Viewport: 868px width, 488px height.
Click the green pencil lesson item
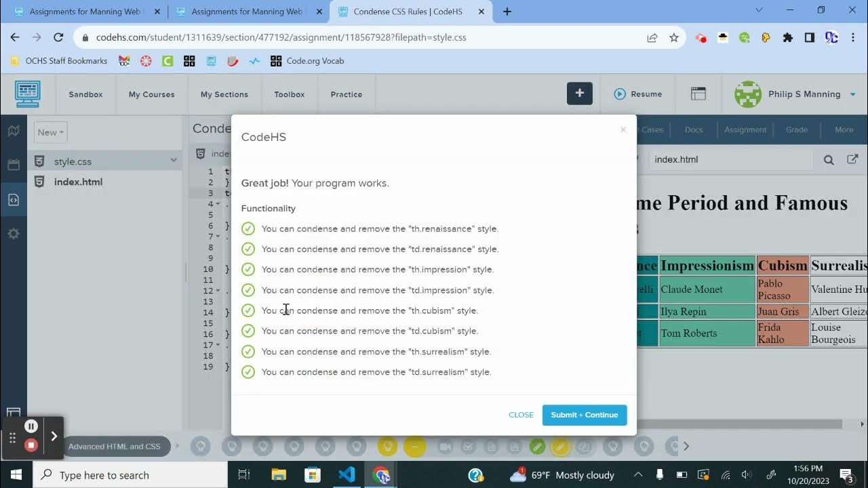pyautogui.click(x=537, y=446)
